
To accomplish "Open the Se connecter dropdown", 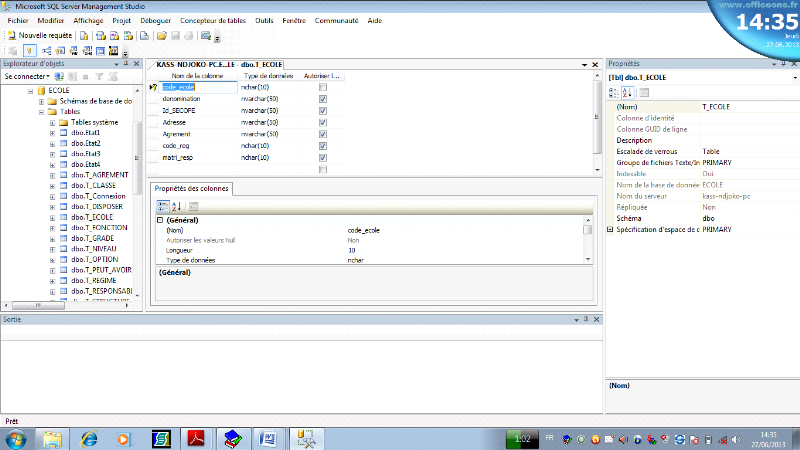I will click(26, 76).
